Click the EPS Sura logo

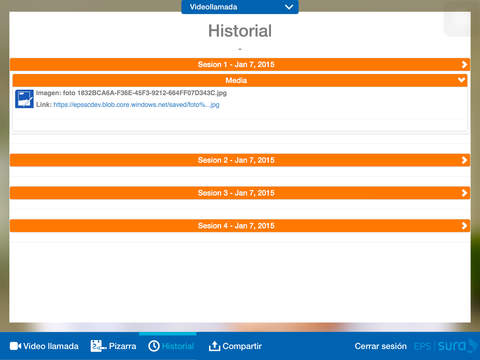coord(445,346)
